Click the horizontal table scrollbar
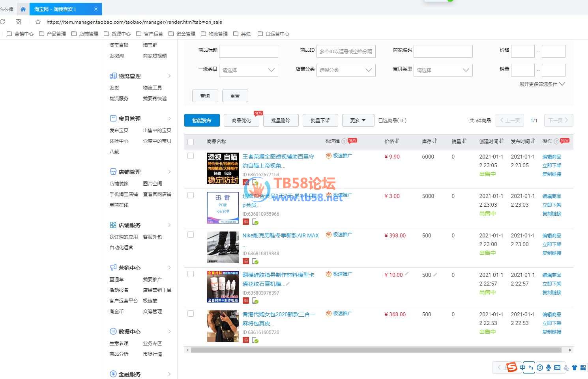 376,350
